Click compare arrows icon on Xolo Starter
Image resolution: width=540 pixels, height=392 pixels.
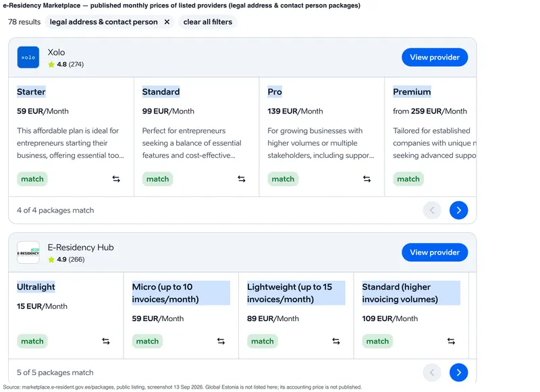116,179
